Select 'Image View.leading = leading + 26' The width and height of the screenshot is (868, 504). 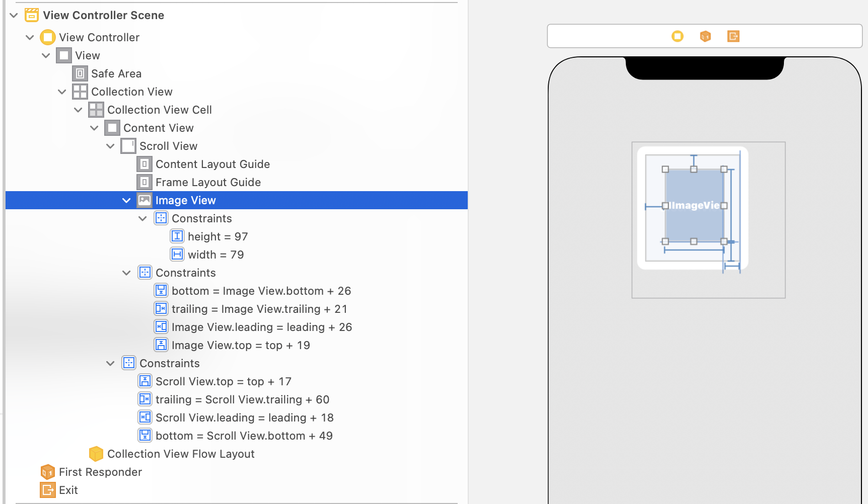click(x=262, y=327)
